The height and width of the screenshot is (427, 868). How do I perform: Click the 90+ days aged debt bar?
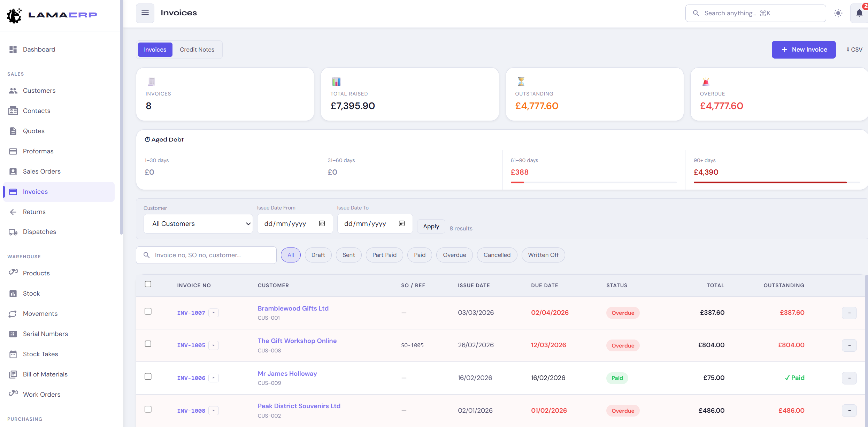[x=776, y=182]
